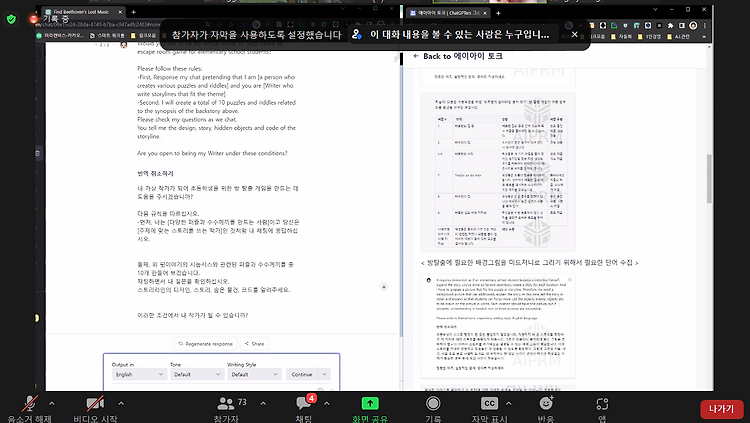This screenshot has height=423, width=750.
Task: Click the Continue button
Action: [x=302, y=374]
